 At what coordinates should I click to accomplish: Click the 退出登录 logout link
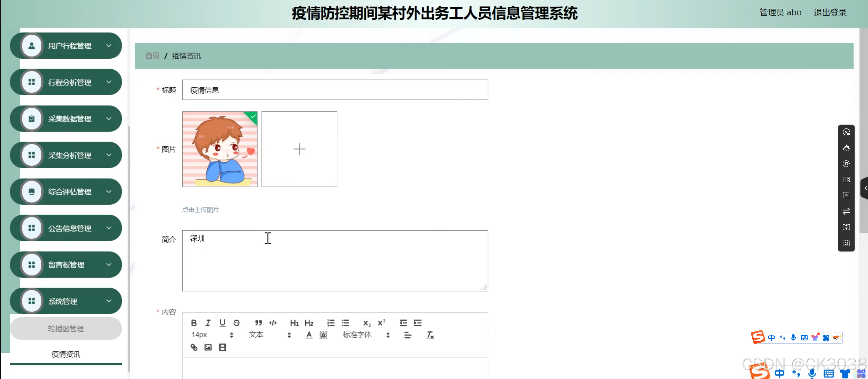830,13
